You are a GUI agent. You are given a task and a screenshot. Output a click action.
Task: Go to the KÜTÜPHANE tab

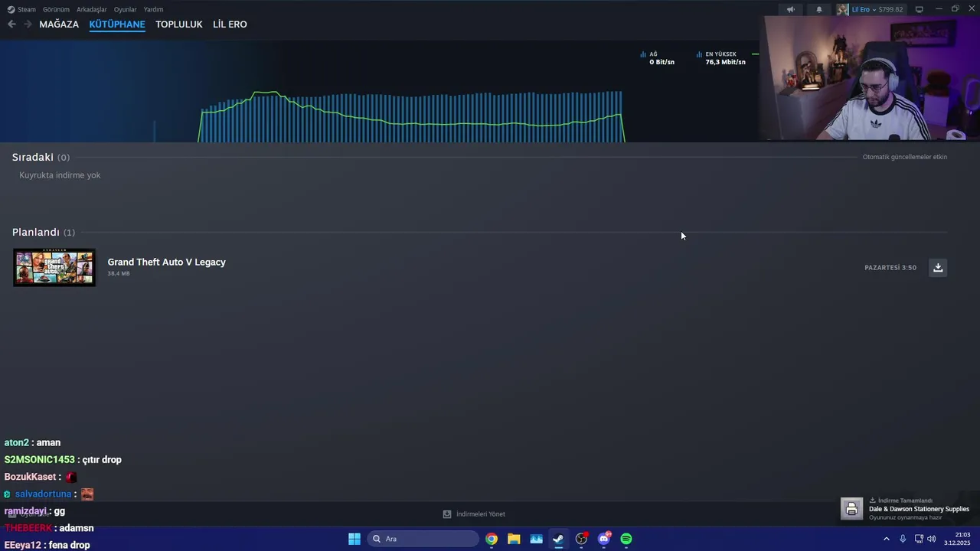(x=117, y=24)
